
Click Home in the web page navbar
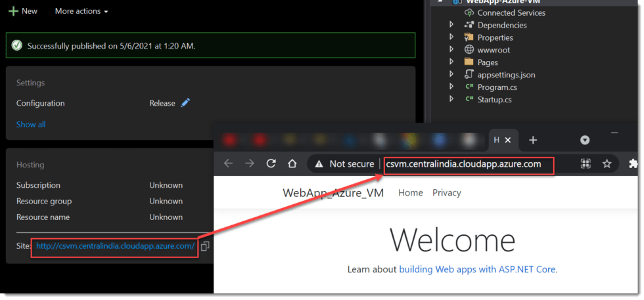[410, 192]
